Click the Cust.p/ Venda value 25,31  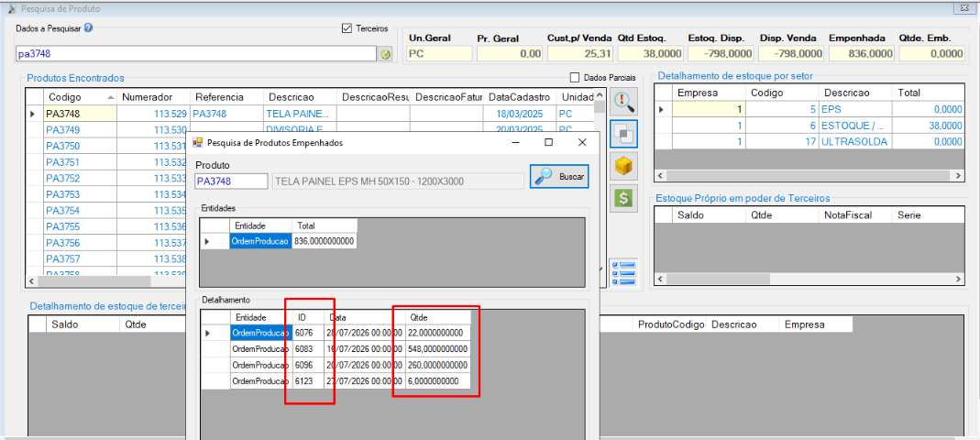click(x=579, y=54)
